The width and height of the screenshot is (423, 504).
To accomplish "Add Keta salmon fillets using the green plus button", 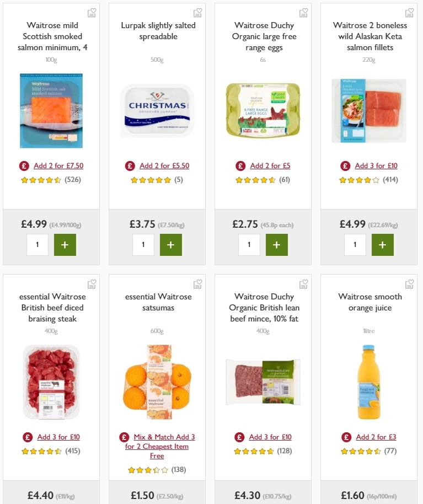I will (382, 244).
